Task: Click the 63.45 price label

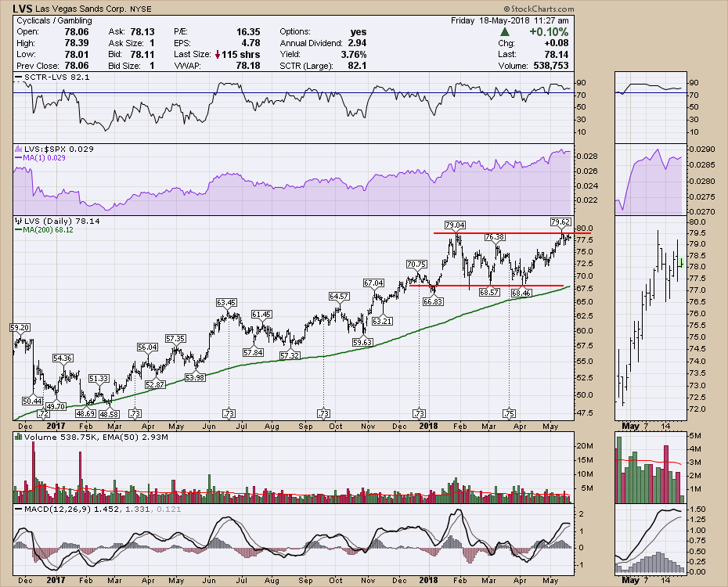Action: [226, 303]
